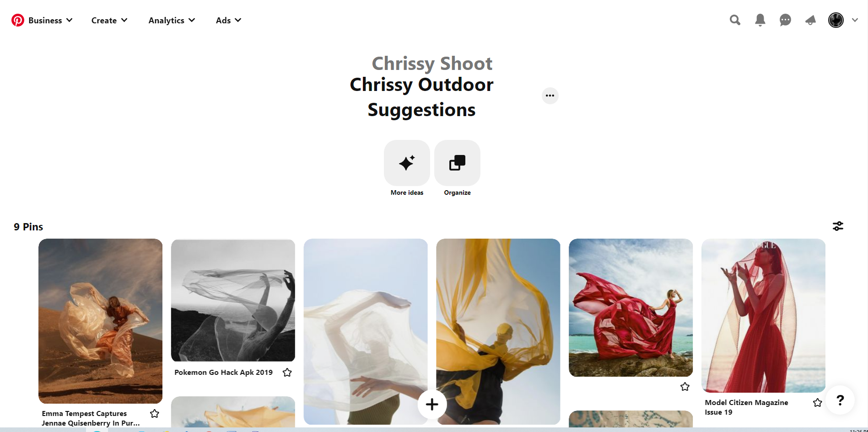The width and height of the screenshot is (868, 432).
Task: Expand the Analytics dropdown
Action: coord(172,20)
